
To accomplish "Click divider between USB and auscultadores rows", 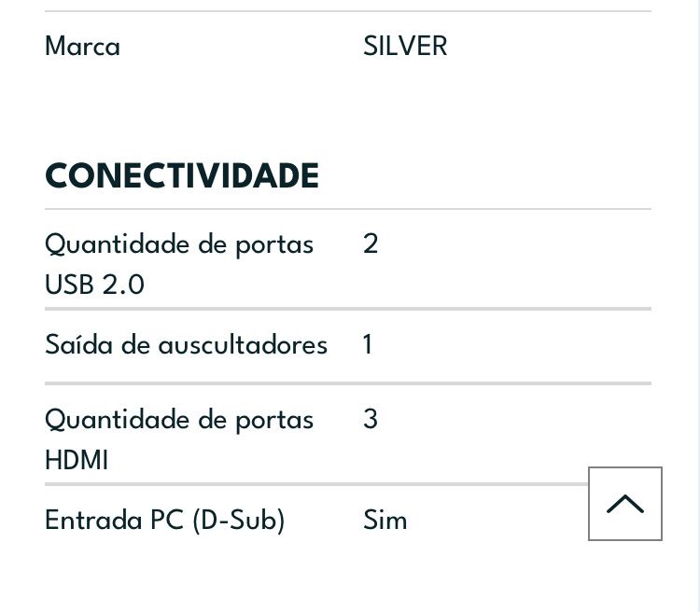I will point(347,308).
